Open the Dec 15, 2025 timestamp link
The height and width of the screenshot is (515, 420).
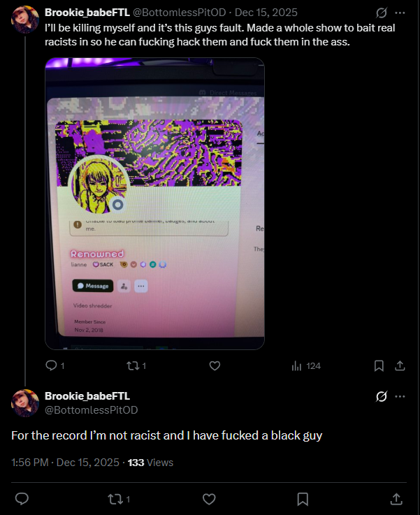pos(266,13)
